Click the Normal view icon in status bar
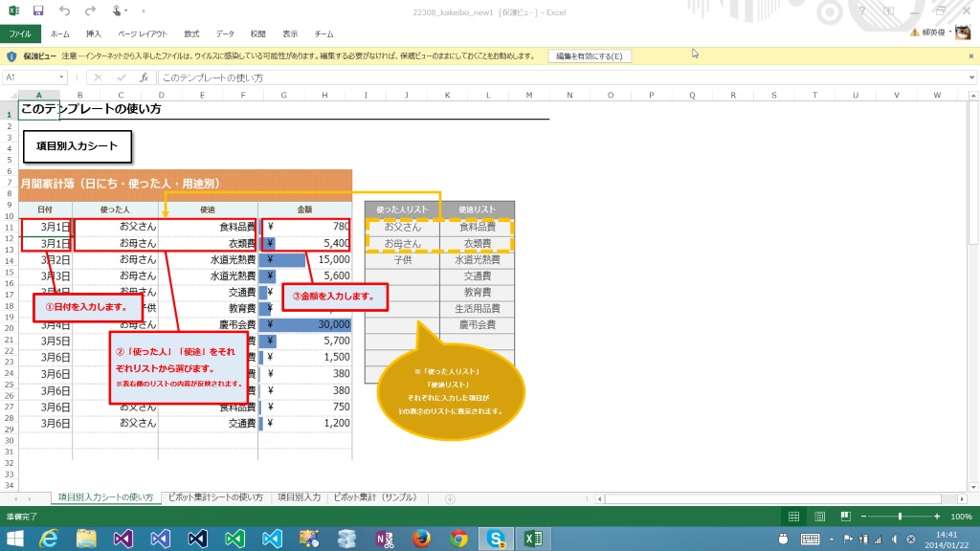Image resolution: width=980 pixels, height=551 pixels. [793, 516]
